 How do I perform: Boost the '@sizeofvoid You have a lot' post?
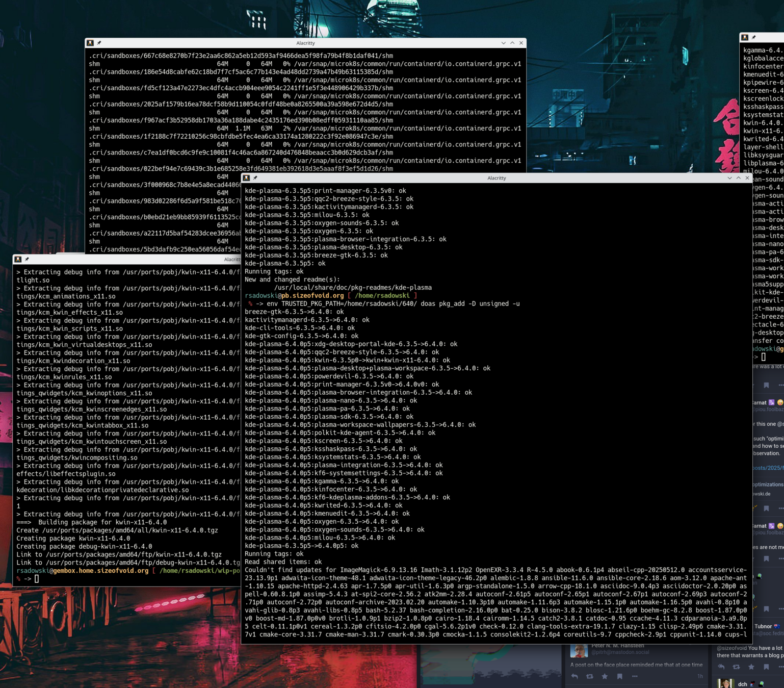tap(736, 667)
